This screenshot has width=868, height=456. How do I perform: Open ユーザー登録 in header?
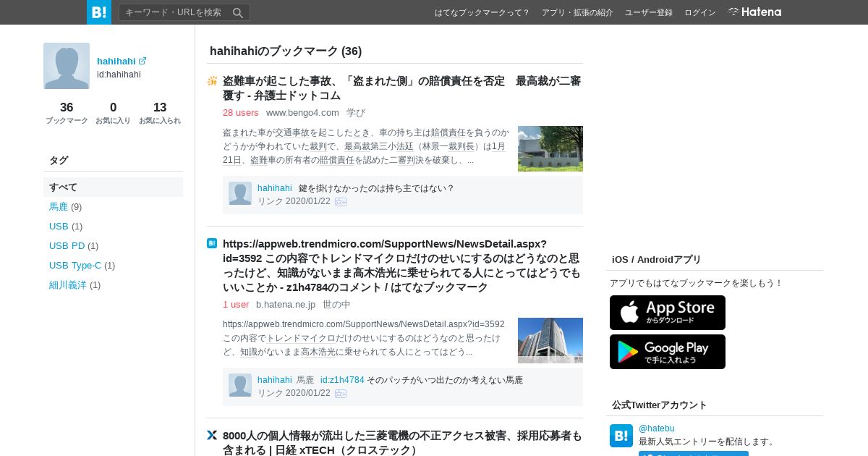pyautogui.click(x=649, y=12)
